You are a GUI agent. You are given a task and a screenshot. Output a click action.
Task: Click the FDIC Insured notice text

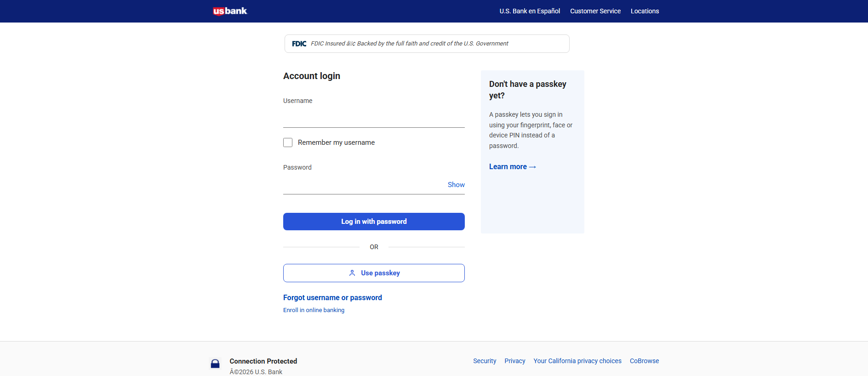(410, 44)
